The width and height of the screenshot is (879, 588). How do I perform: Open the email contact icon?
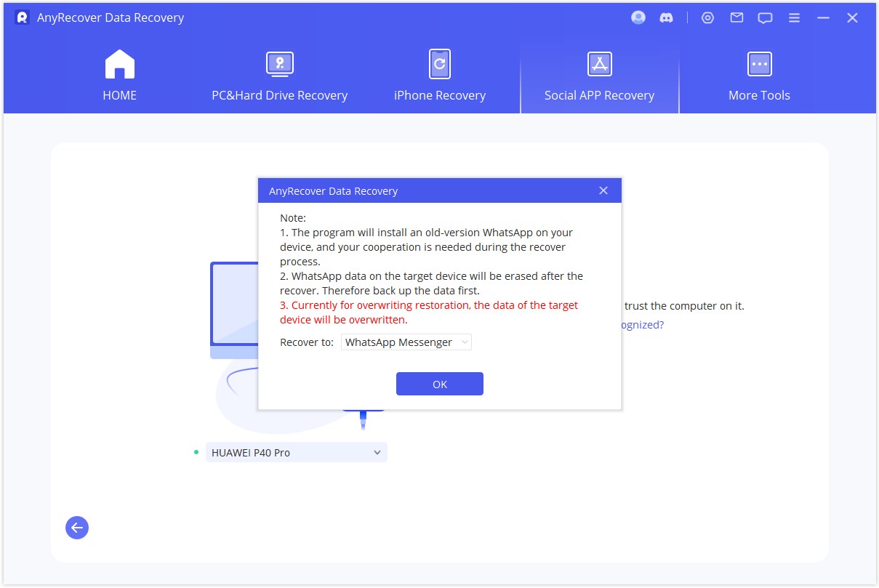[736, 17]
